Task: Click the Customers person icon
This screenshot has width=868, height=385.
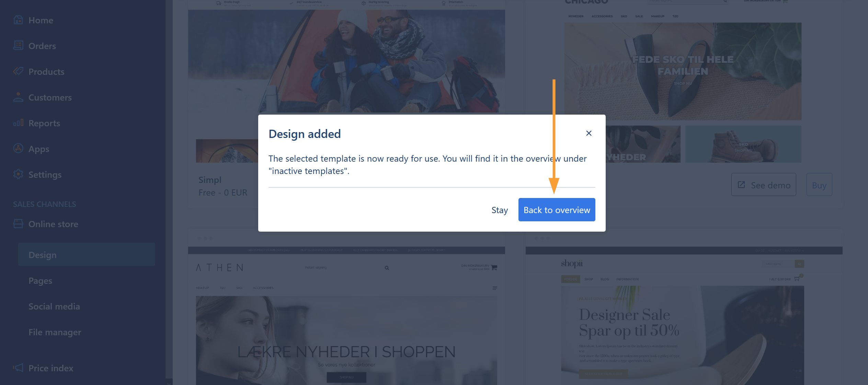Action: coord(18,97)
